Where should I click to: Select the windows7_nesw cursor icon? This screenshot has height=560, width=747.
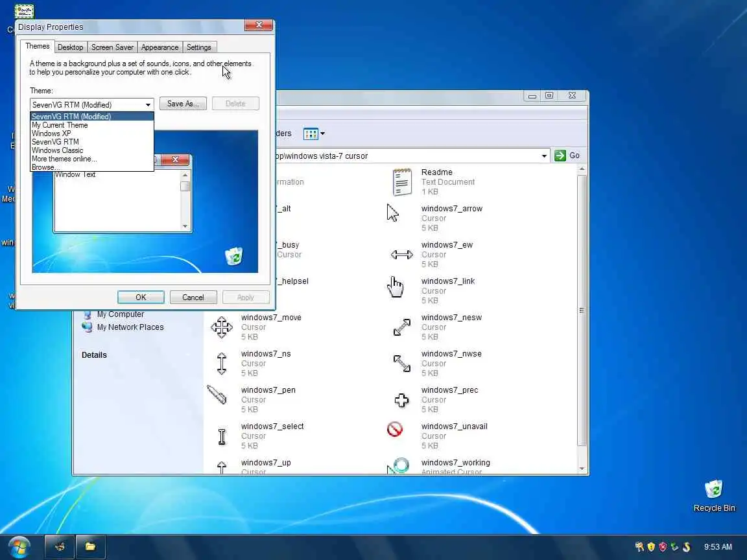coord(401,327)
